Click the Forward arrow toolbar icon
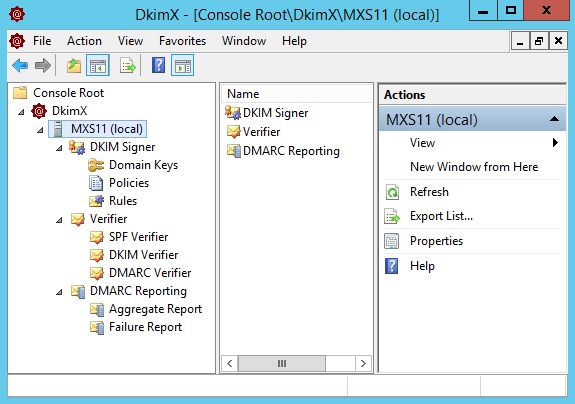Image resolution: width=575 pixels, height=404 pixels. (43, 66)
